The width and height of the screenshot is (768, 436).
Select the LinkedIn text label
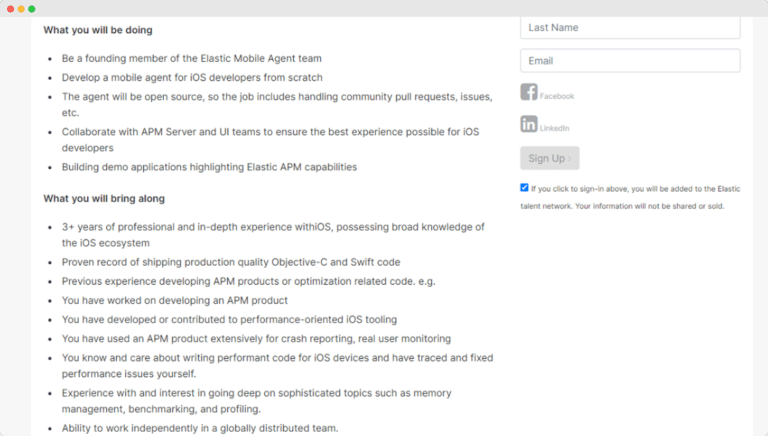[555, 129]
